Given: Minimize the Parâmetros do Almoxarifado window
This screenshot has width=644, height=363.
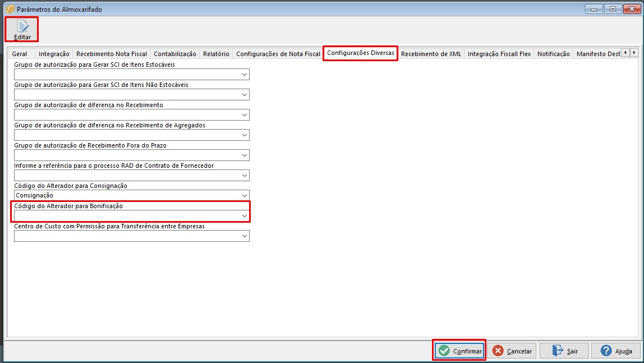Looking at the screenshot, I should (x=594, y=9).
